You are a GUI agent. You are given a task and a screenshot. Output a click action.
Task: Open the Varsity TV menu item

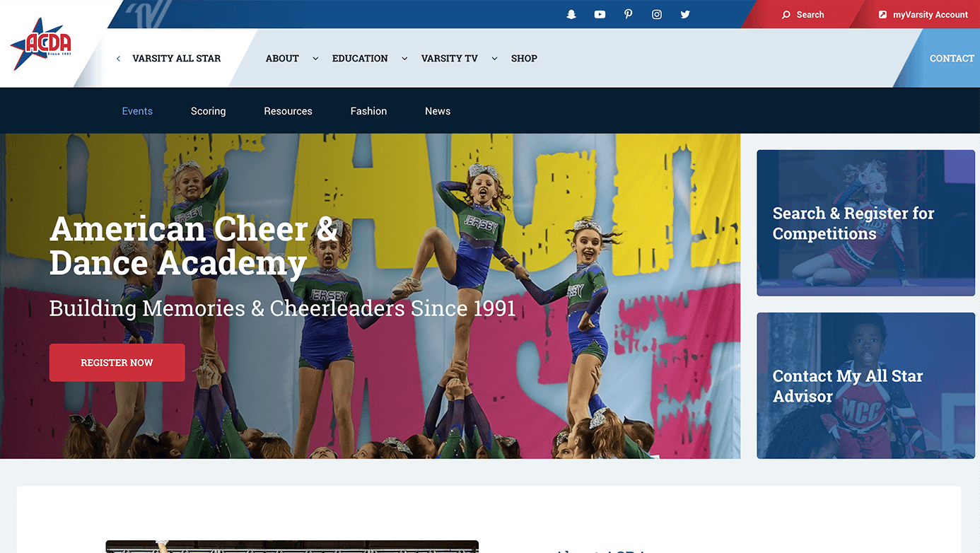(x=450, y=59)
